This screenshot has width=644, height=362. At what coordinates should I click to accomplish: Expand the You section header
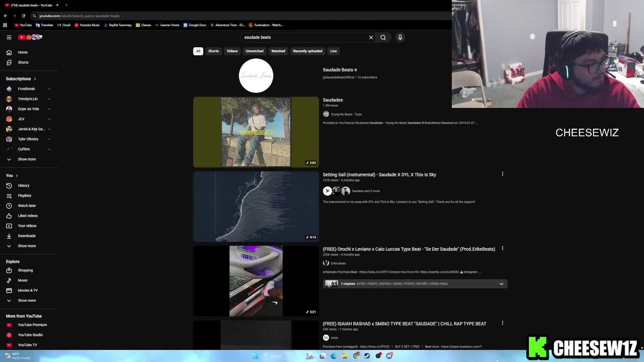point(12,175)
